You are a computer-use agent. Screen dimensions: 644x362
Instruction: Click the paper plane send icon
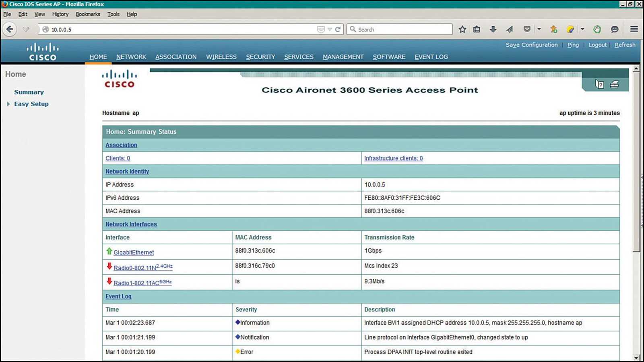pyautogui.click(x=510, y=29)
